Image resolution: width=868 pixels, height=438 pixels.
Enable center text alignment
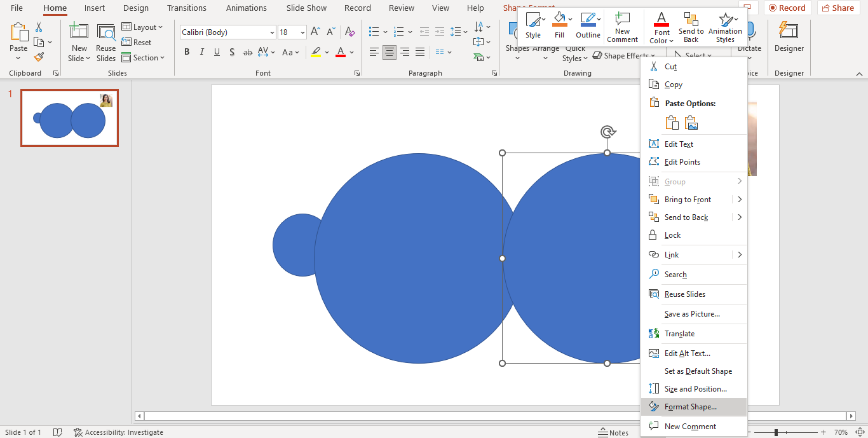point(389,52)
